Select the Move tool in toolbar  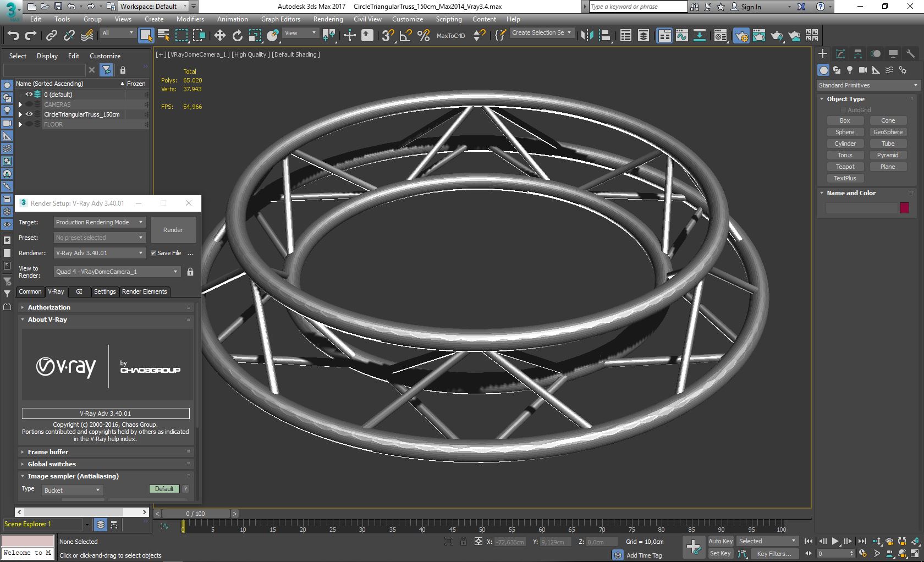[219, 36]
